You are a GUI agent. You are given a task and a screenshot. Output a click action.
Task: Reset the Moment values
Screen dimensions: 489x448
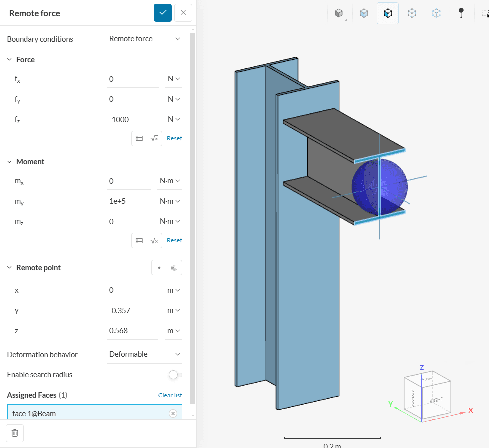(x=174, y=240)
